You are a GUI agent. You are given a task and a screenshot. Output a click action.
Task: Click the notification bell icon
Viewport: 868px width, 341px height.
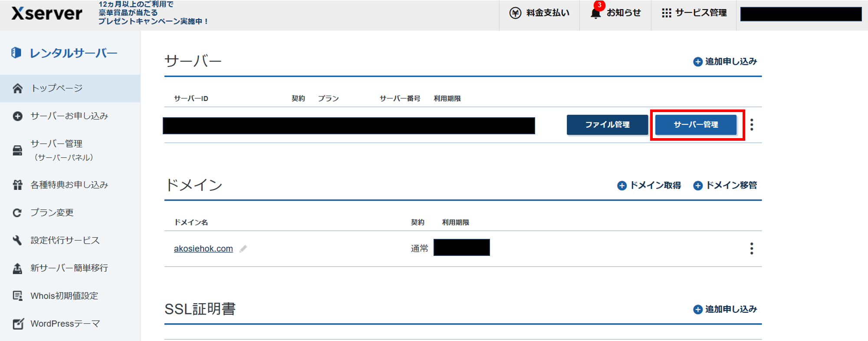point(596,13)
